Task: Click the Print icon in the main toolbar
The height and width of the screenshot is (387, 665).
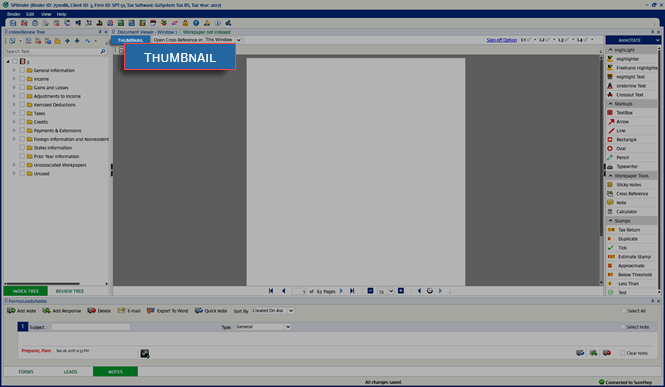Action: (35, 23)
